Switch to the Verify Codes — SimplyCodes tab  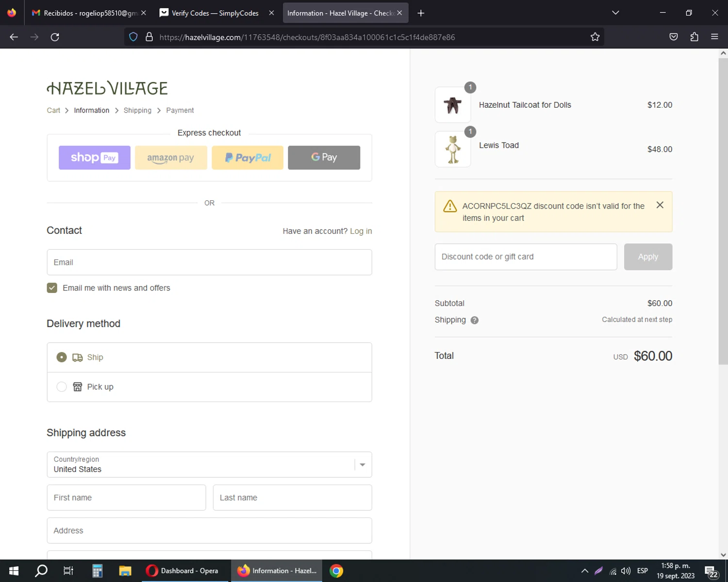pos(217,13)
